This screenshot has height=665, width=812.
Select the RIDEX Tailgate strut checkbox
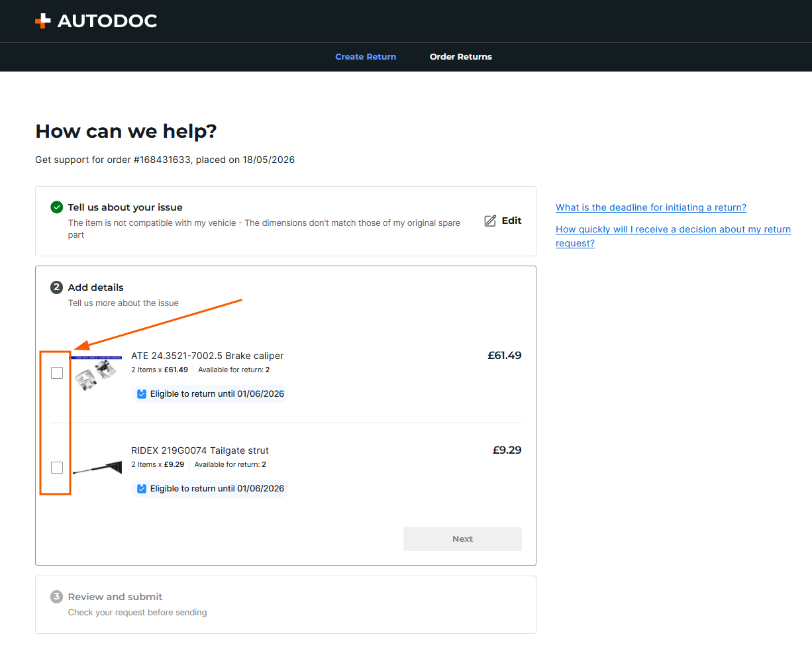click(57, 468)
